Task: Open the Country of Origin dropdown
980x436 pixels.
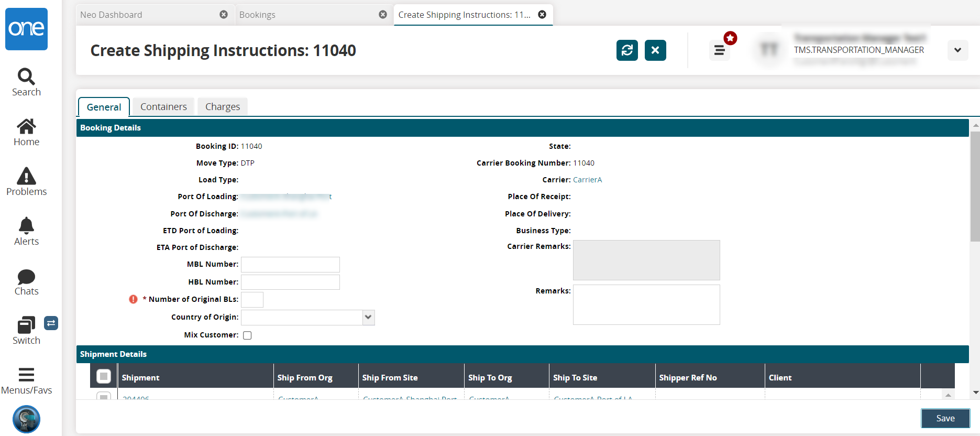Action: 368,317
